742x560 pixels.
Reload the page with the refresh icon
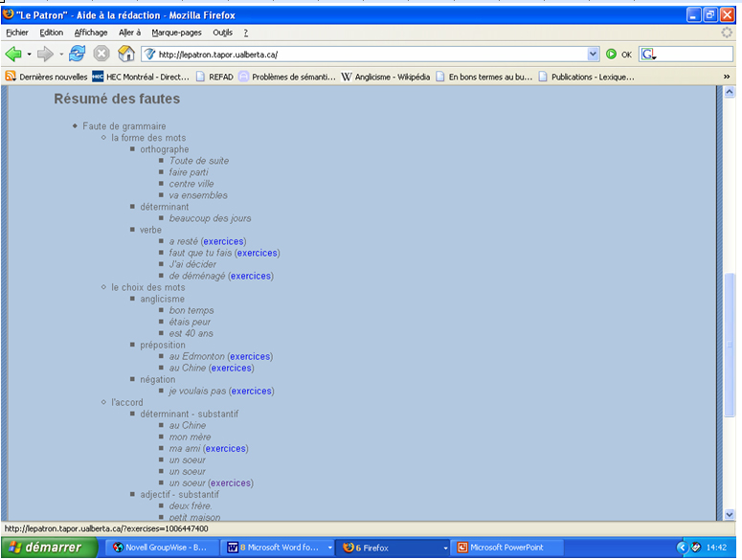[x=77, y=55]
